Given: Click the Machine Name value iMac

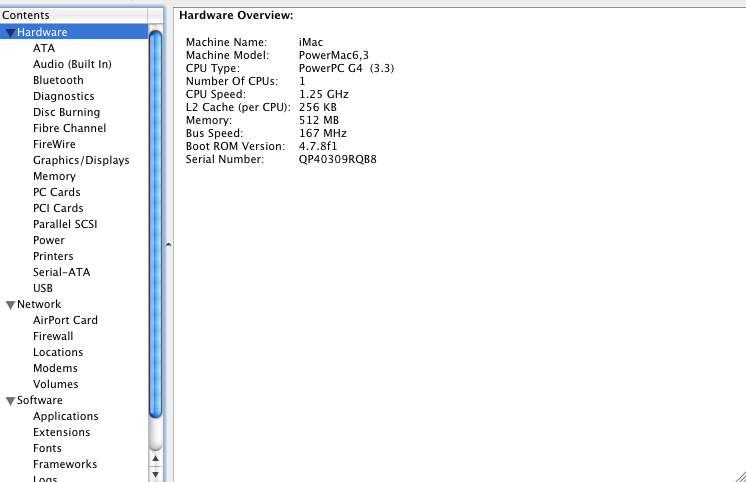Looking at the screenshot, I should (311, 42).
